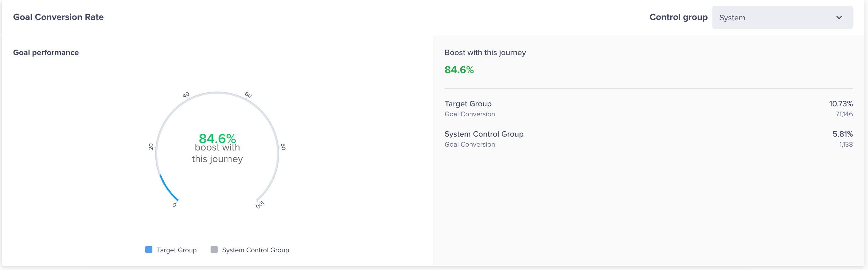Click the gauge 60 tick label
Viewport: 868px width, 270px height.
tap(248, 95)
